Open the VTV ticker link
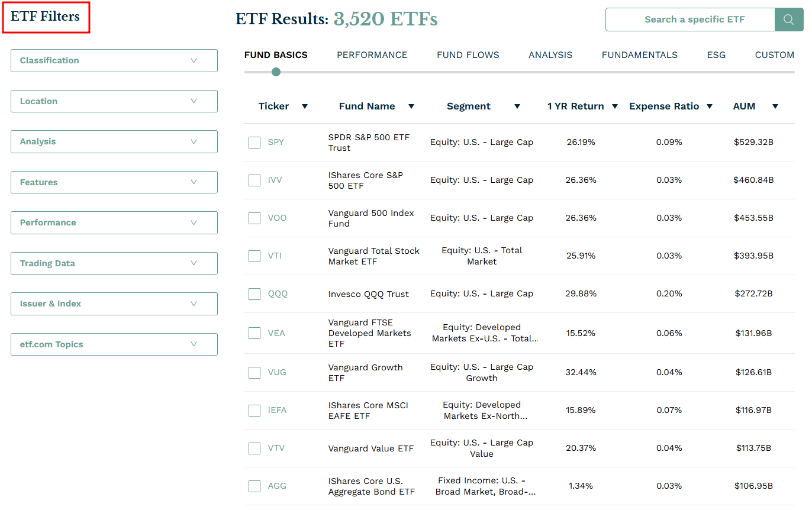This screenshot has height=510, width=812. pyautogui.click(x=276, y=448)
